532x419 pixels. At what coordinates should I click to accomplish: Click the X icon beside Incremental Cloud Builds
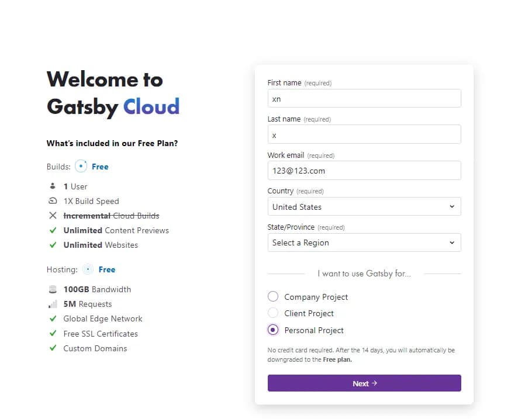coord(53,216)
